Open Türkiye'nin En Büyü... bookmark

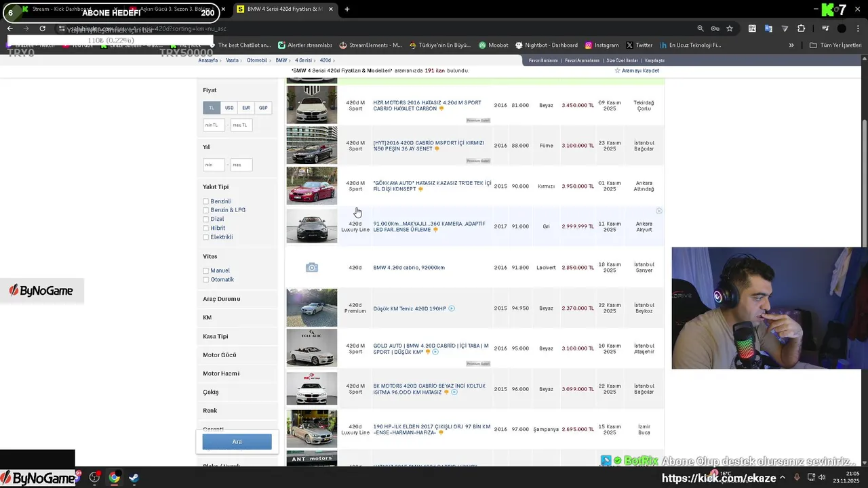point(440,45)
